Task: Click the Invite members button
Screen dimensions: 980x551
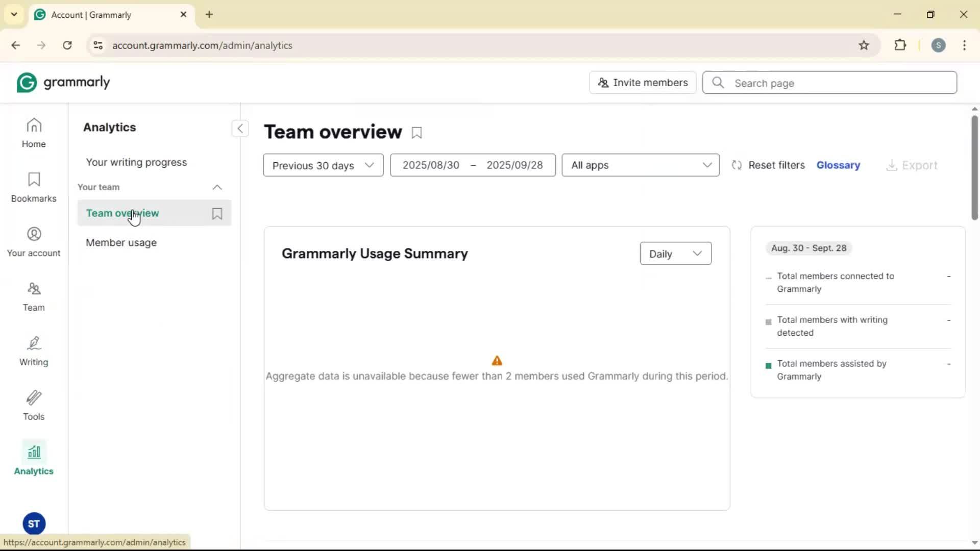Action: click(x=642, y=83)
